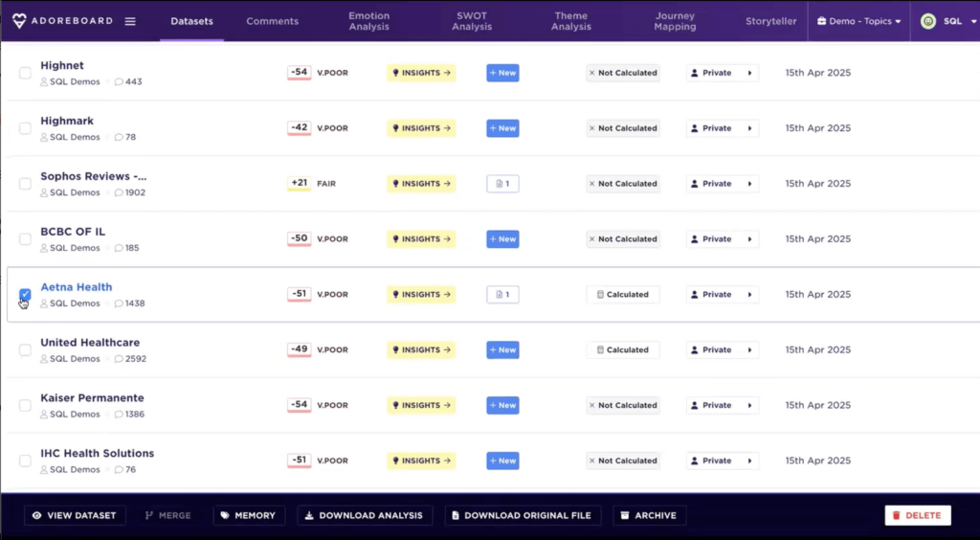Tick the United Healthcare checkbox

click(x=25, y=350)
